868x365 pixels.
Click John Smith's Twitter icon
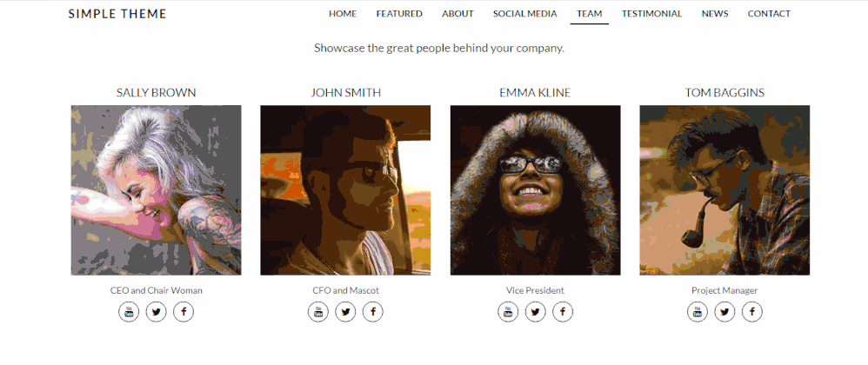tap(345, 312)
